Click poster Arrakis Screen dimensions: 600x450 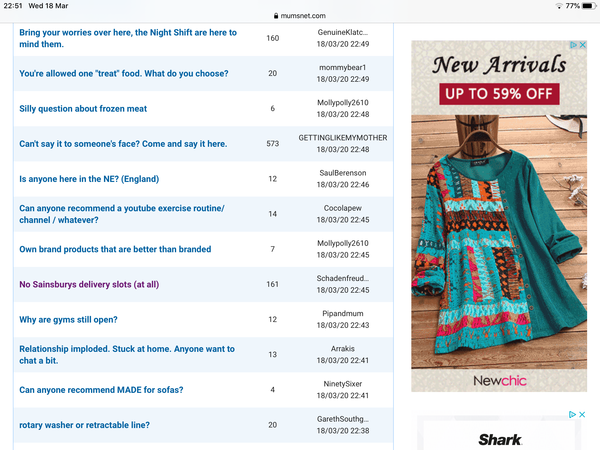pyautogui.click(x=343, y=349)
